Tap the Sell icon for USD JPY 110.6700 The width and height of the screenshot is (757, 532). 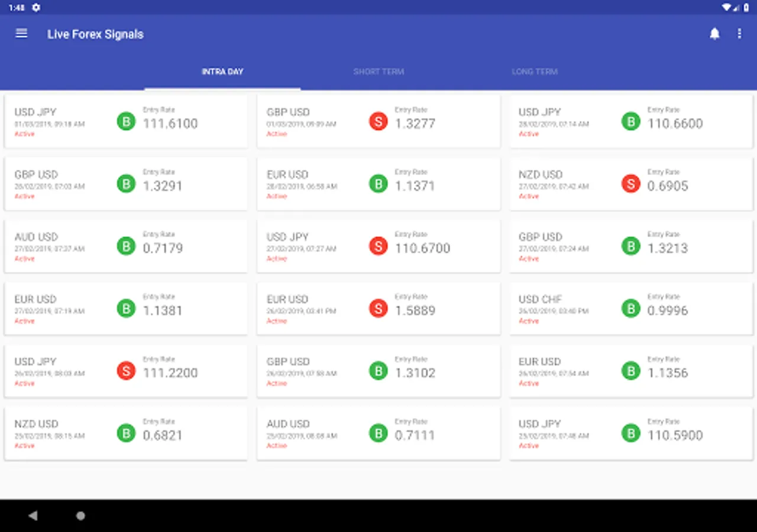click(378, 246)
